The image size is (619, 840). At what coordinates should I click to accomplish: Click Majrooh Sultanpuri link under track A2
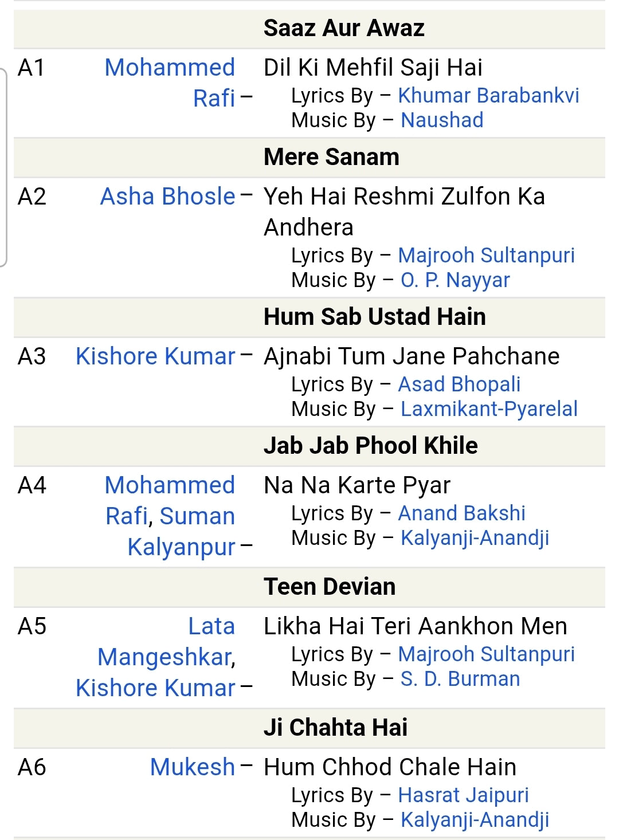pyautogui.click(x=486, y=256)
